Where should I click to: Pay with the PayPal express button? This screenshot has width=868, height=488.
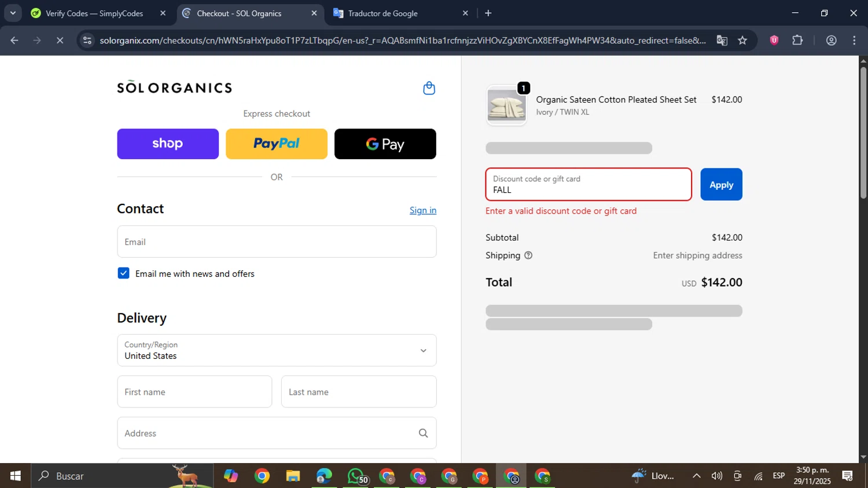point(277,144)
